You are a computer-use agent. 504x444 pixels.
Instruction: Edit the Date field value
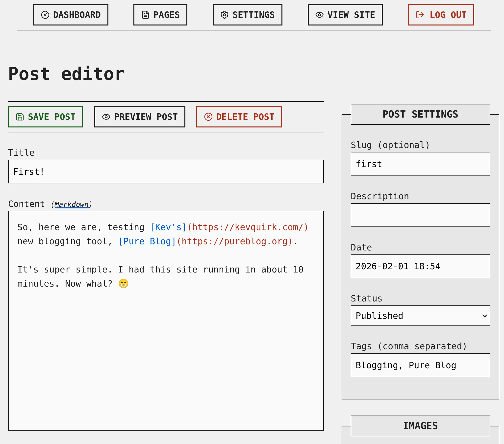420,266
